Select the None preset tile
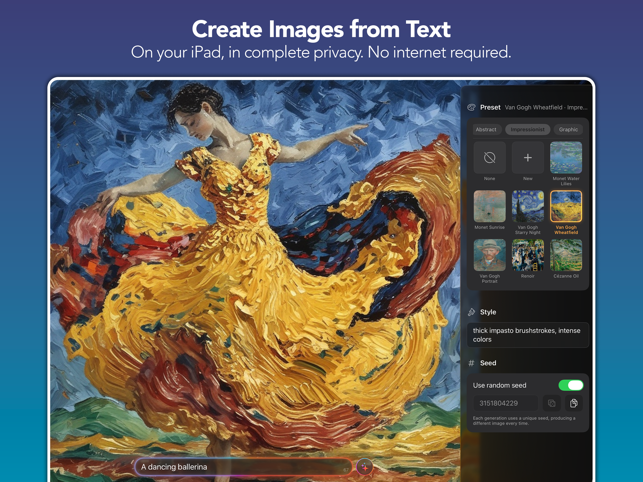 click(489, 158)
